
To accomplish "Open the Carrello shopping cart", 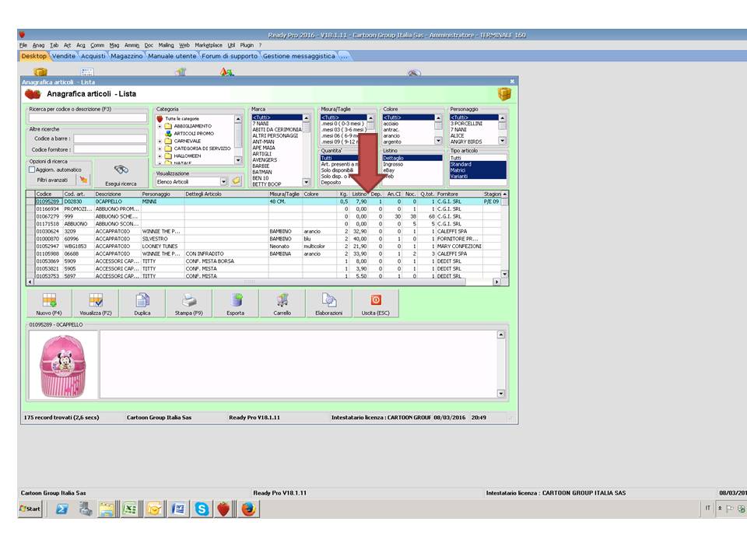I will click(x=282, y=303).
